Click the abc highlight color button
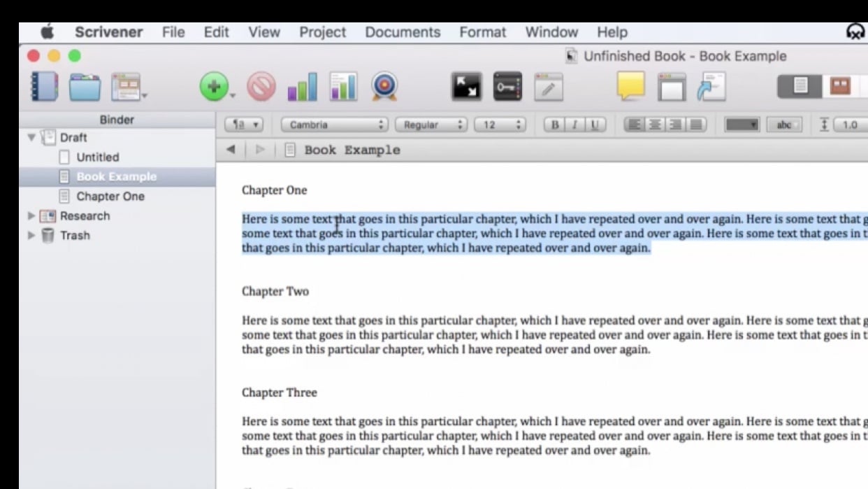This screenshot has height=489, width=868. (x=784, y=125)
